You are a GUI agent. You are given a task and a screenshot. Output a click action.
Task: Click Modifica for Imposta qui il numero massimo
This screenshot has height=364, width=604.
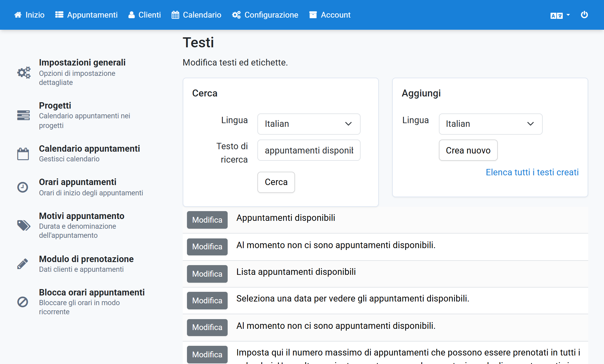pos(207,355)
